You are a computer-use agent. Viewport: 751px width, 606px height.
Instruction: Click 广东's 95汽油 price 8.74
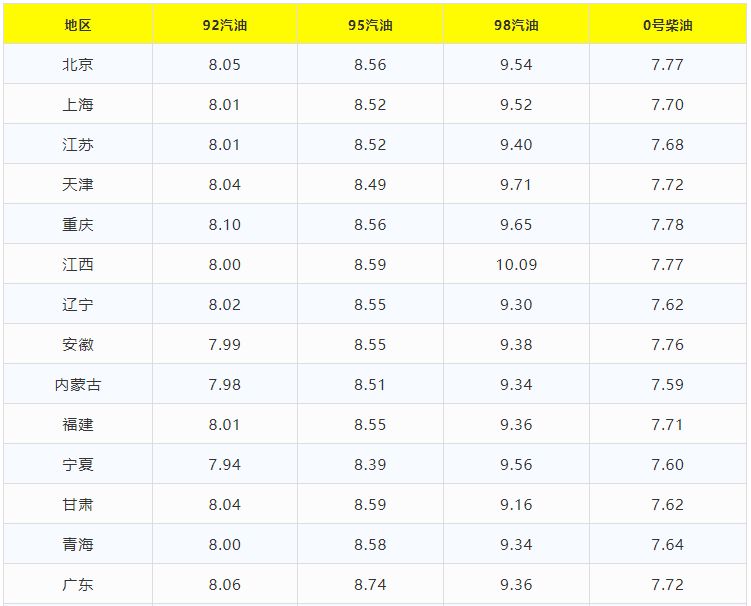(x=370, y=585)
